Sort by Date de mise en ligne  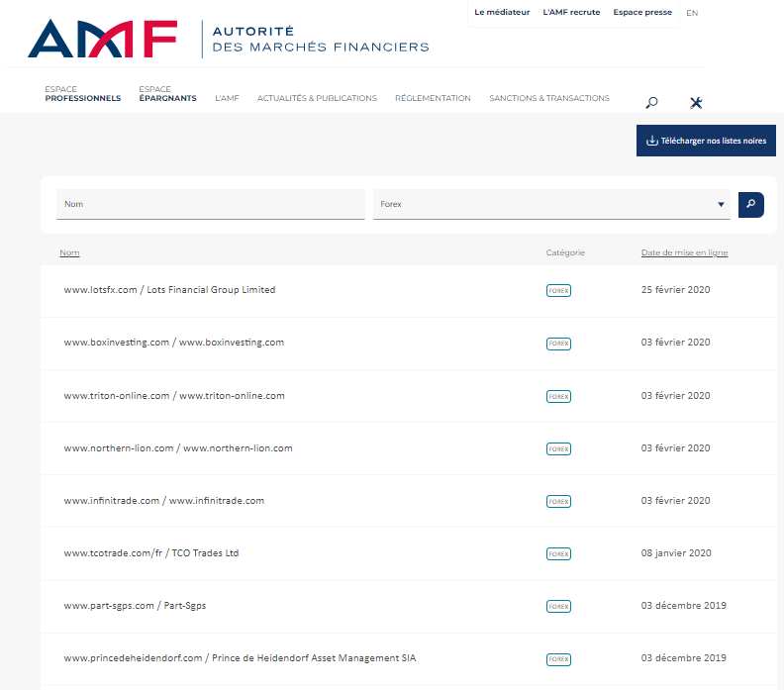point(684,252)
